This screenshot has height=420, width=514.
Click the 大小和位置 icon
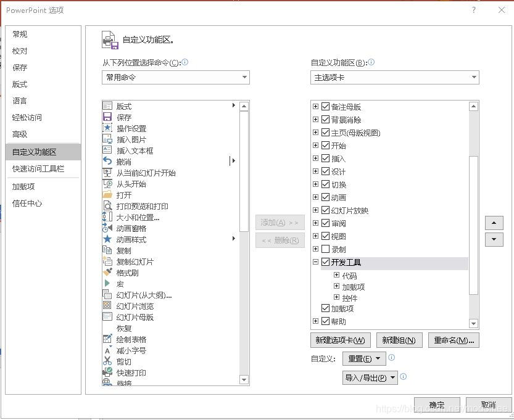107,217
